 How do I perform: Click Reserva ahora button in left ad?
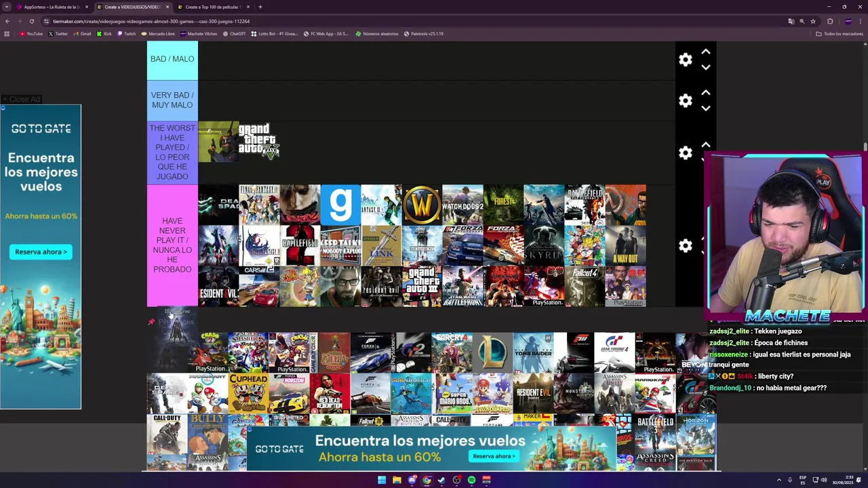pyautogui.click(x=41, y=251)
